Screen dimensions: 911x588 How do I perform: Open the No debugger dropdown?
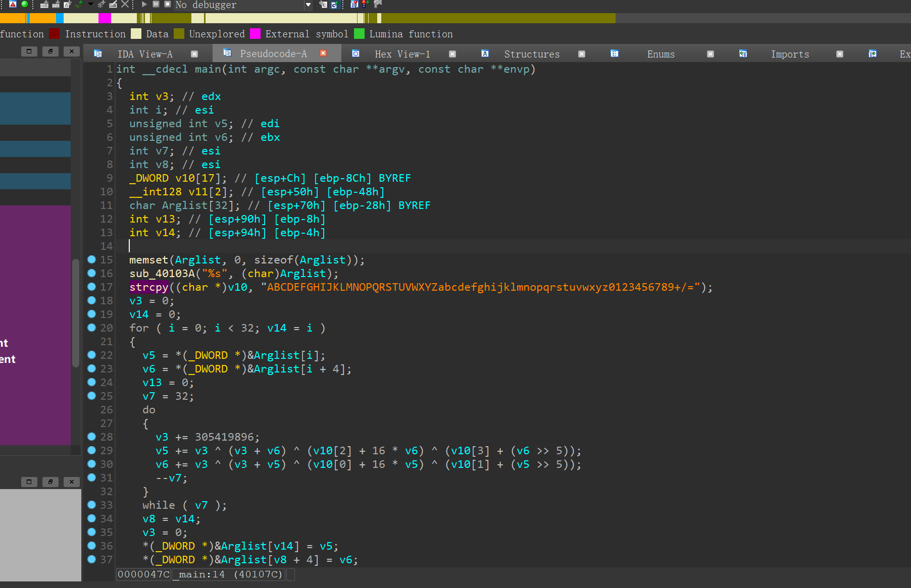pos(308,5)
